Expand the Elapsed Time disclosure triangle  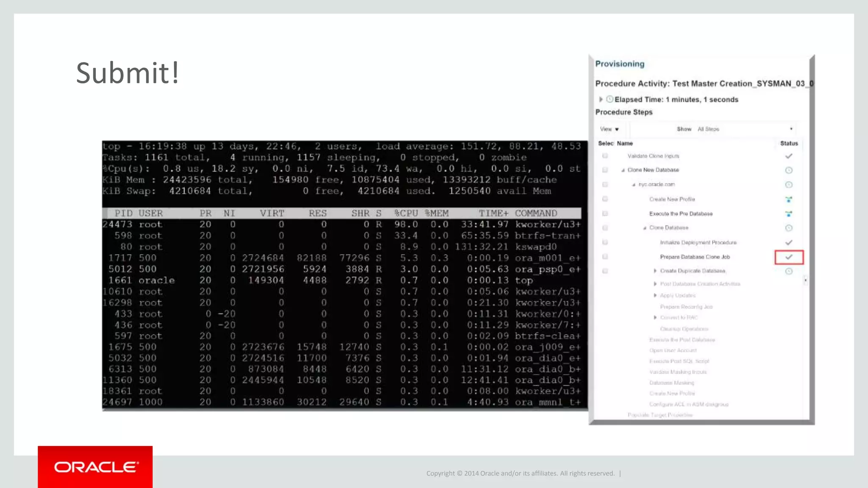[x=601, y=99]
